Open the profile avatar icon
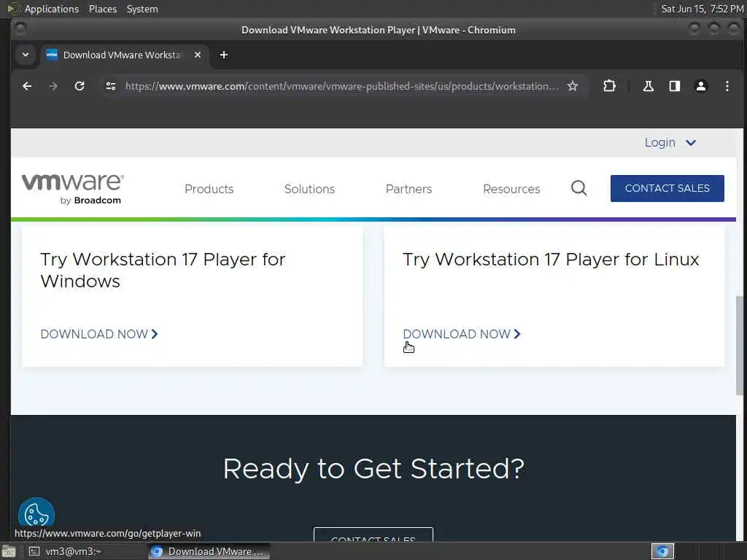 click(x=701, y=86)
